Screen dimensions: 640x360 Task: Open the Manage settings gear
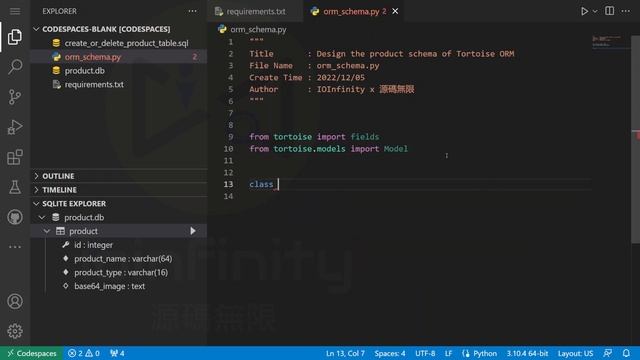(15, 331)
